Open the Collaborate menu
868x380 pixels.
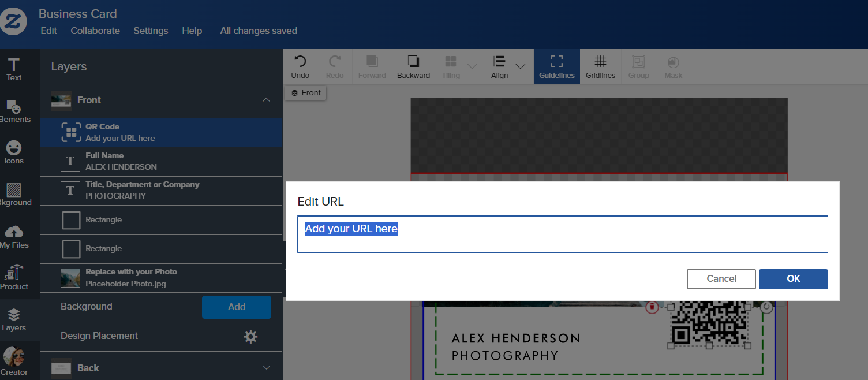(x=95, y=31)
